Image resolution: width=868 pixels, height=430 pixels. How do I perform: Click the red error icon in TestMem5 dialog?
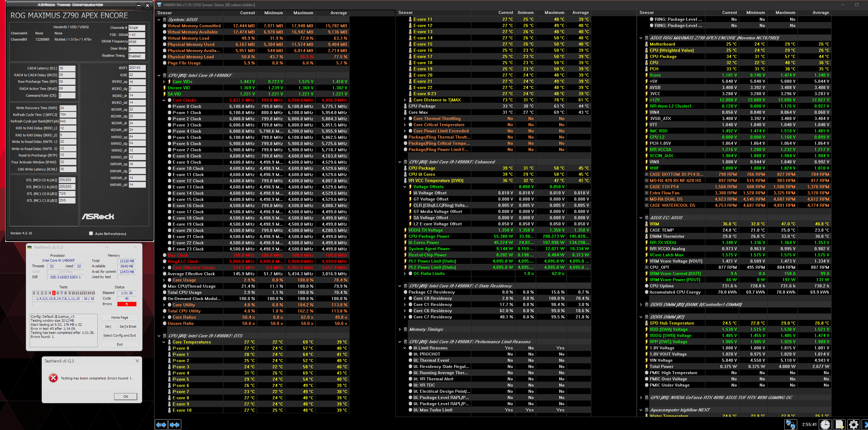53,378
